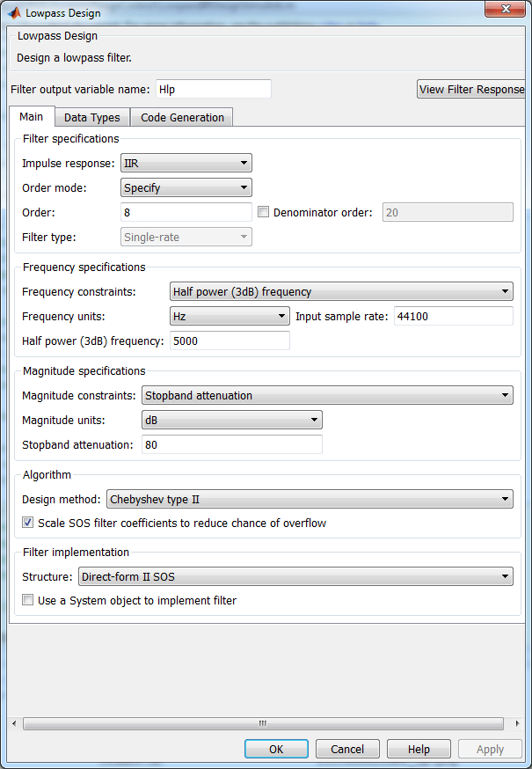Click the Stopband attenuation value field
532x769 pixels.
coord(231,445)
